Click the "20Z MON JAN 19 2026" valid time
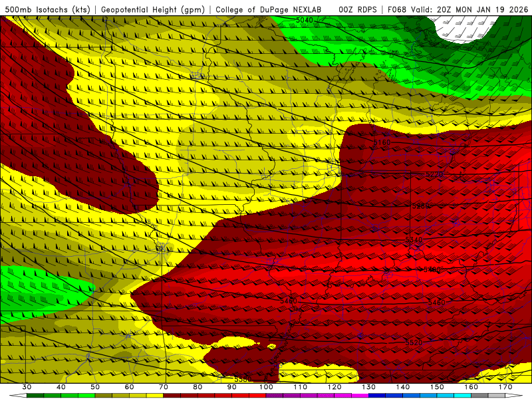The height and width of the screenshot is (399, 532). [483, 10]
